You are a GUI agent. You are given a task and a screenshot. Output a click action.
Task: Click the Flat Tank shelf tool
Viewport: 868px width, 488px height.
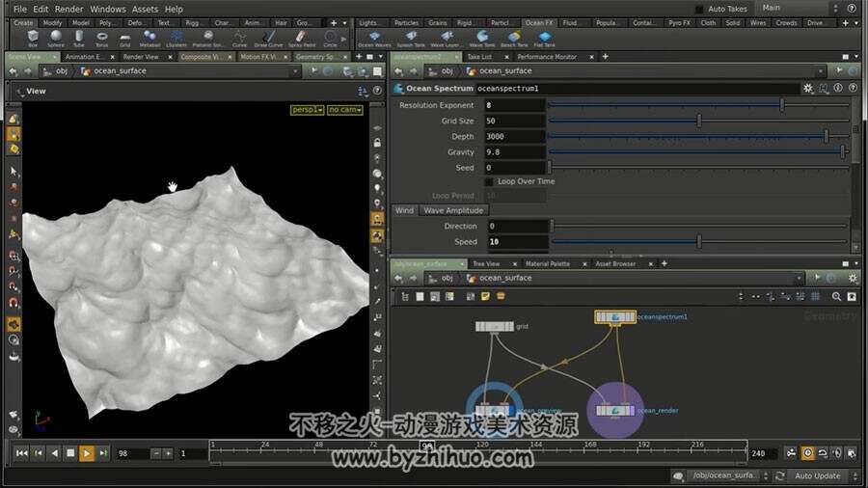click(545, 39)
